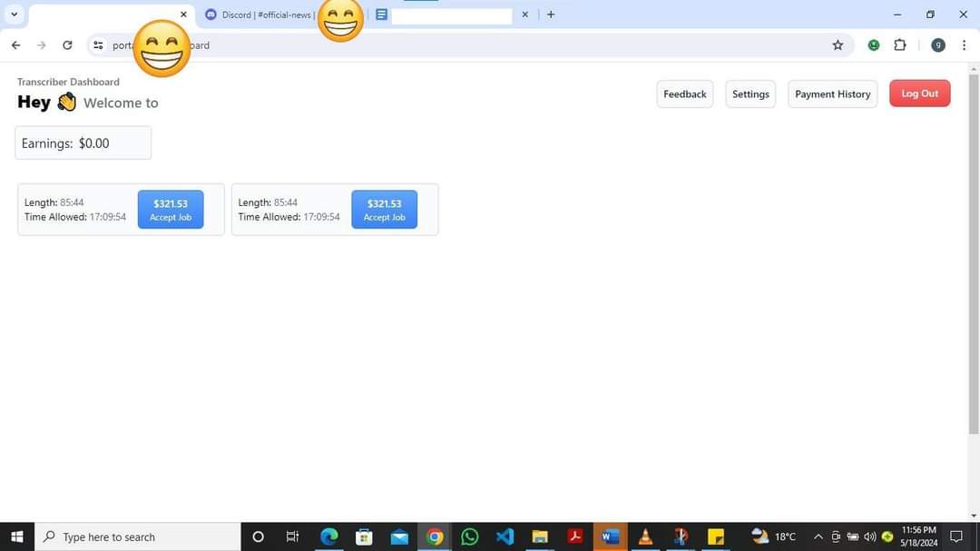This screenshot has height=551, width=980.
Task: Open Task View on the taskbar
Action: 292,536
